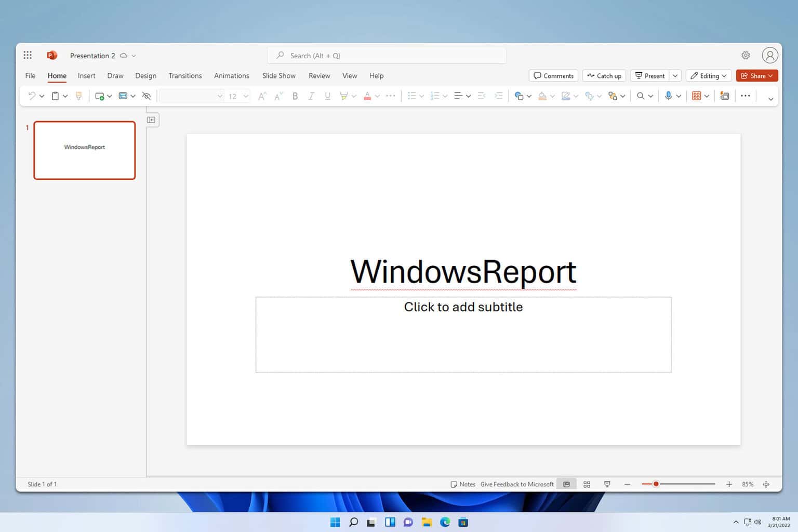This screenshot has height=532, width=798.
Task: Switch to the Transitions tab
Action: pos(185,76)
